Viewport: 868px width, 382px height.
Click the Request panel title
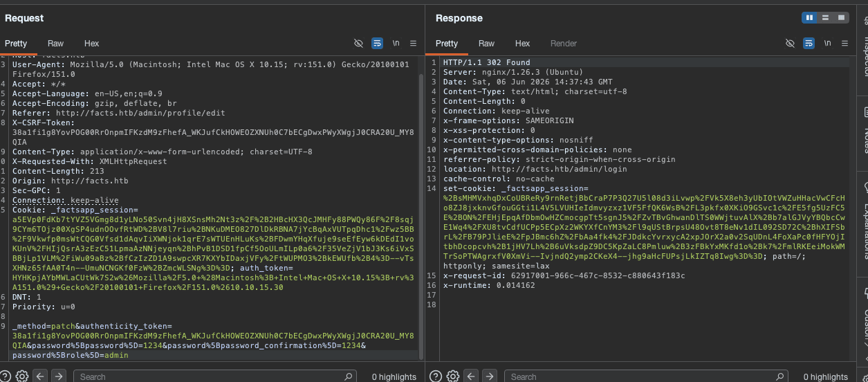click(24, 18)
